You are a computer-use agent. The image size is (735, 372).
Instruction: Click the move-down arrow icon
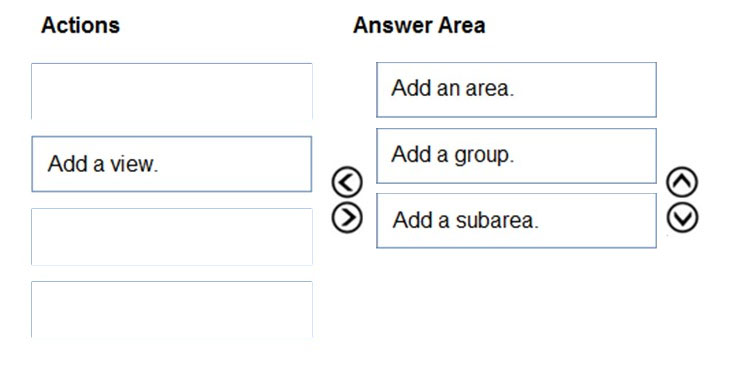click(x=682, y=218)
